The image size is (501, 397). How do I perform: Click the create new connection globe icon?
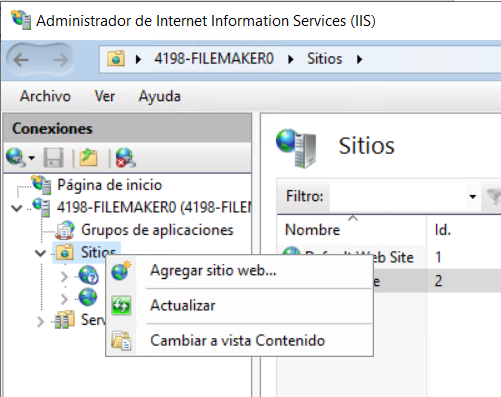pyautogui.click(x=15, y=157)
